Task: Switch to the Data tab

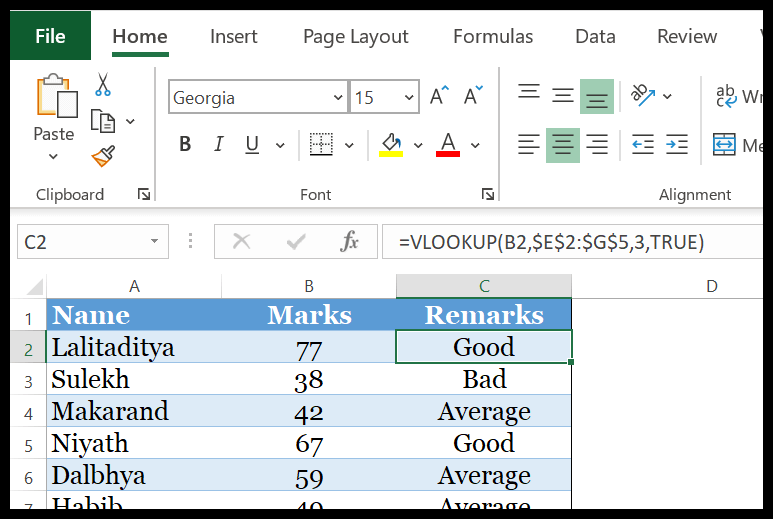Action: (596, 36)
